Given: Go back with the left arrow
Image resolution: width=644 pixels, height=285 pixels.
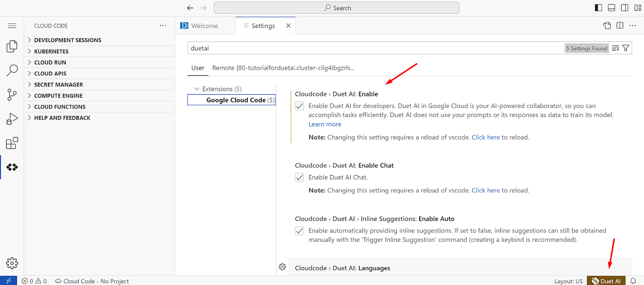Looking at the screenshot, I should click(190, 8).
